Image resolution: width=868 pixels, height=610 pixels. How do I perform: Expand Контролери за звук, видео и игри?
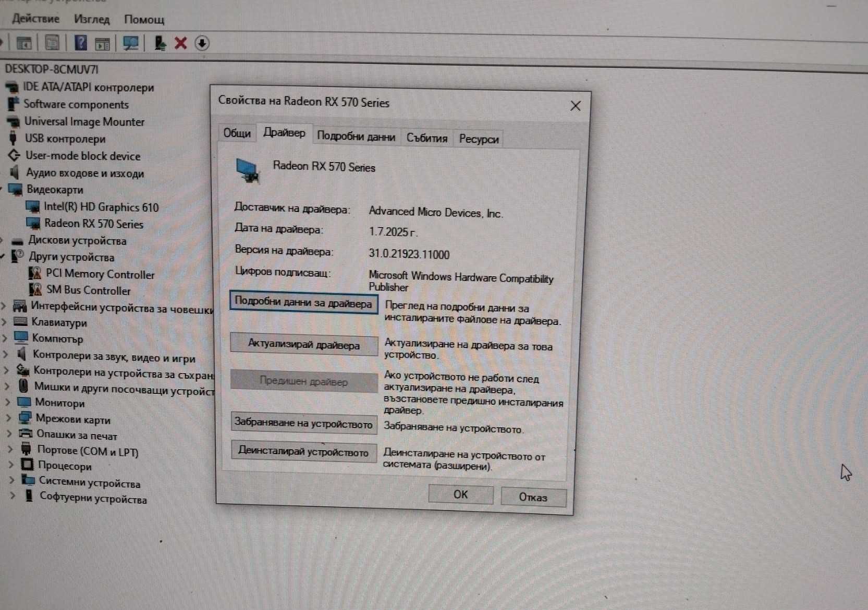click(x=6, y=355)
